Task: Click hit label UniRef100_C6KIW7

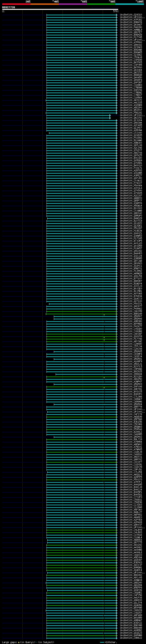Action: coord(131,334)
